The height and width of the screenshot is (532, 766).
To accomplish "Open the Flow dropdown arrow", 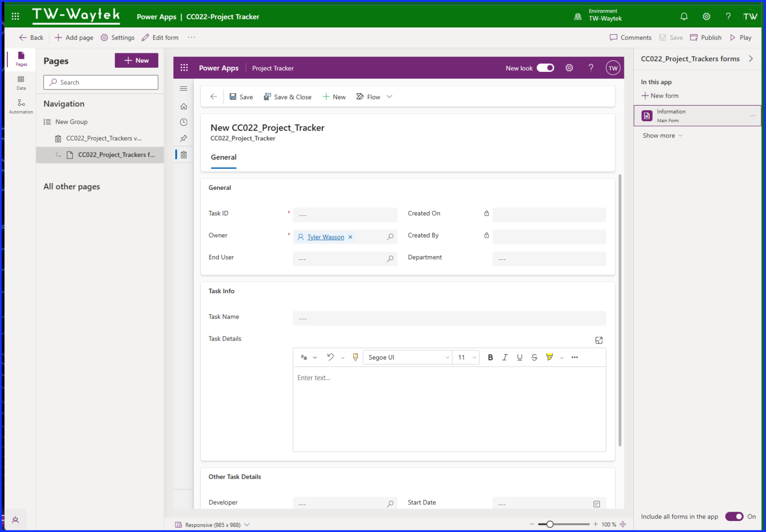I will pos(389,96).
